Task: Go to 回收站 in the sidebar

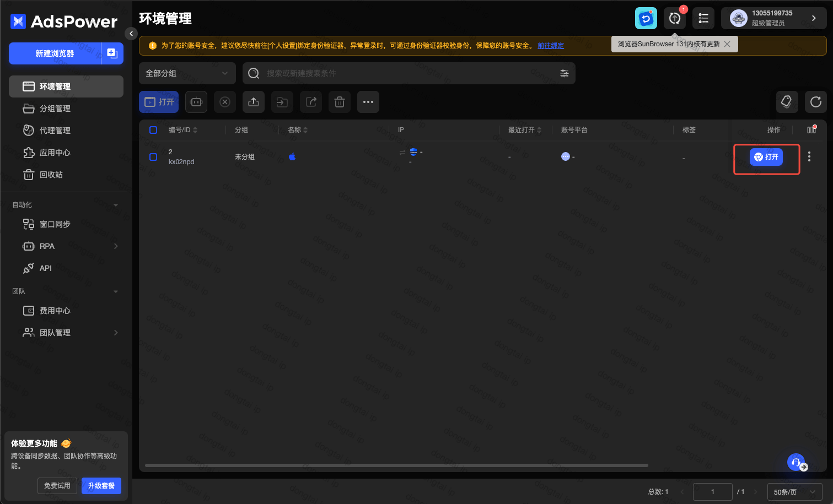Action: pos(51,175)
